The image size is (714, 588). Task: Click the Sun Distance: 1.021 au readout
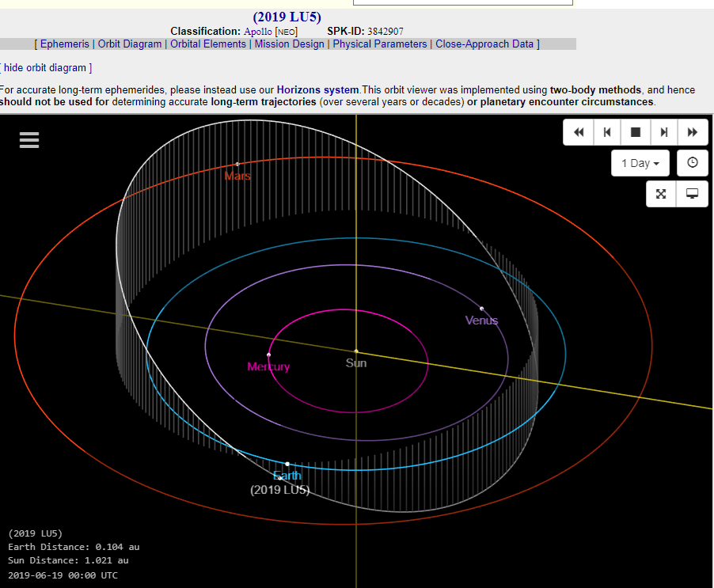[68, 560]
